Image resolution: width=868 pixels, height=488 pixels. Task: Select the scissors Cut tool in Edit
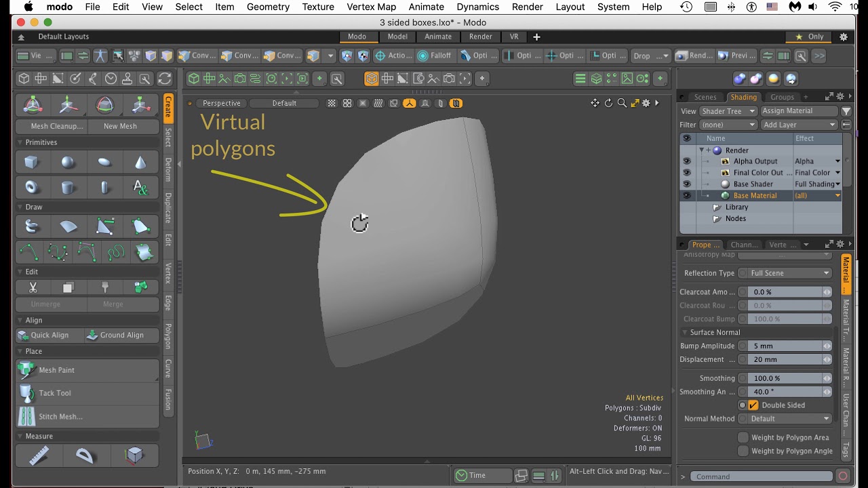pos(33,287)
